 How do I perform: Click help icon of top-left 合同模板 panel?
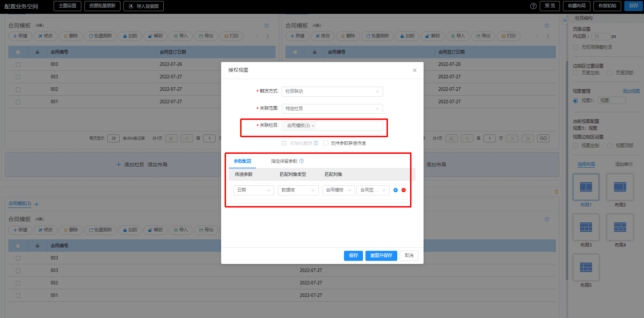(266, 26)
